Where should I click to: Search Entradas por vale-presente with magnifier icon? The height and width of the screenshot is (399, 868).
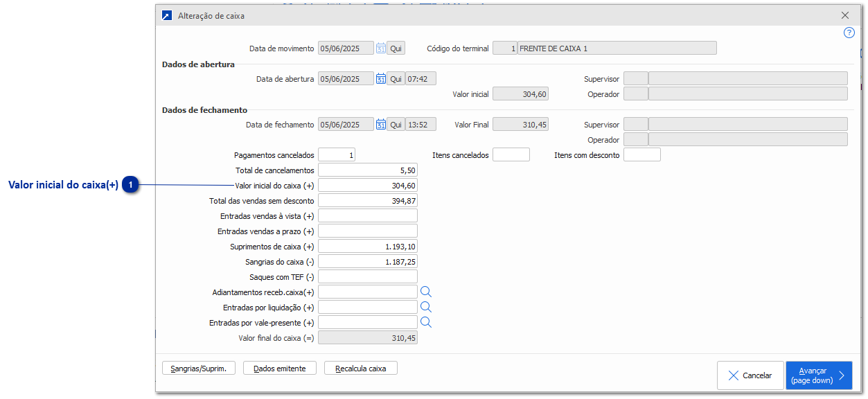coord(426,323)
